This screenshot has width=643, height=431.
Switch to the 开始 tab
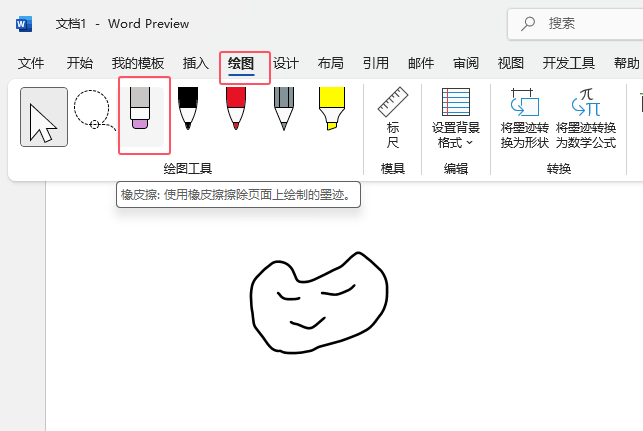pos(80,63)
